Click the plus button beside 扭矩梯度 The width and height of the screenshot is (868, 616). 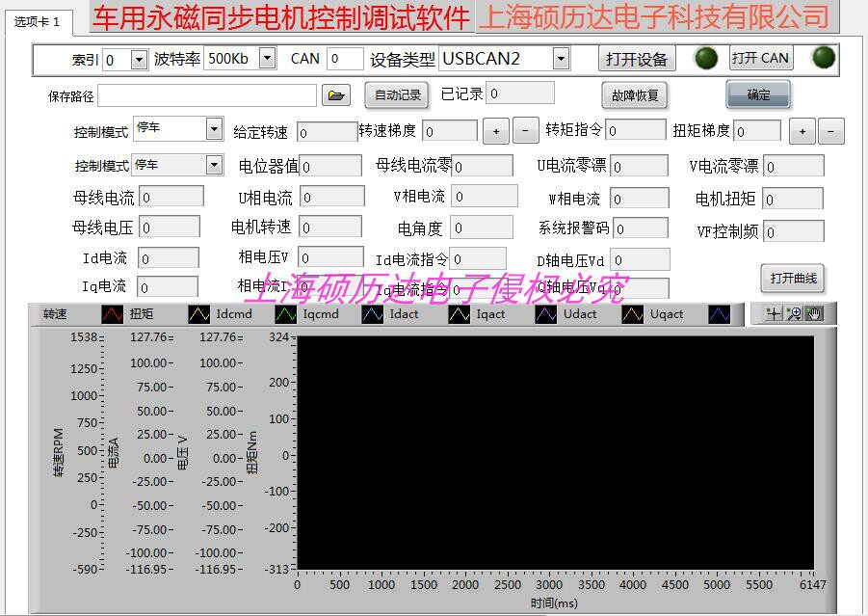(x=802, y=131)
